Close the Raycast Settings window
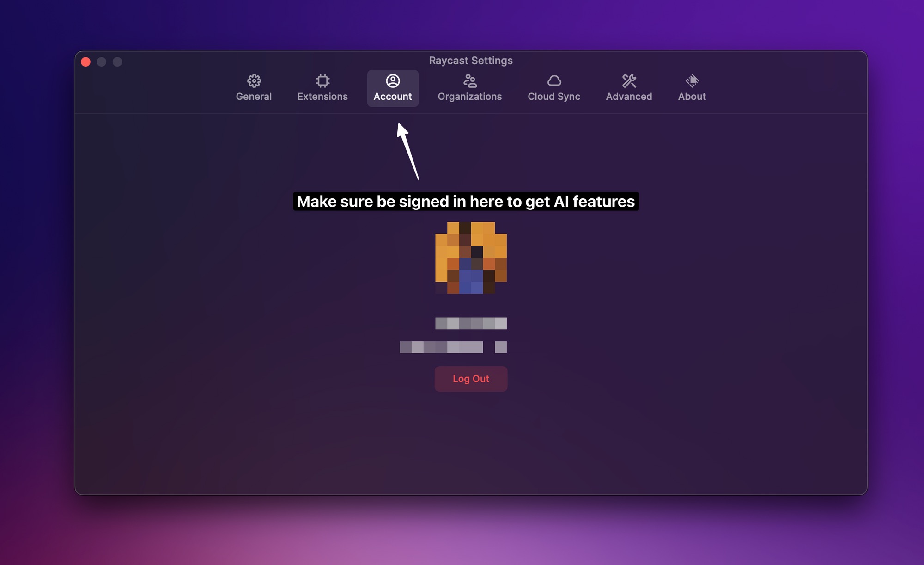924x565 pixels. tap(85, 62)
